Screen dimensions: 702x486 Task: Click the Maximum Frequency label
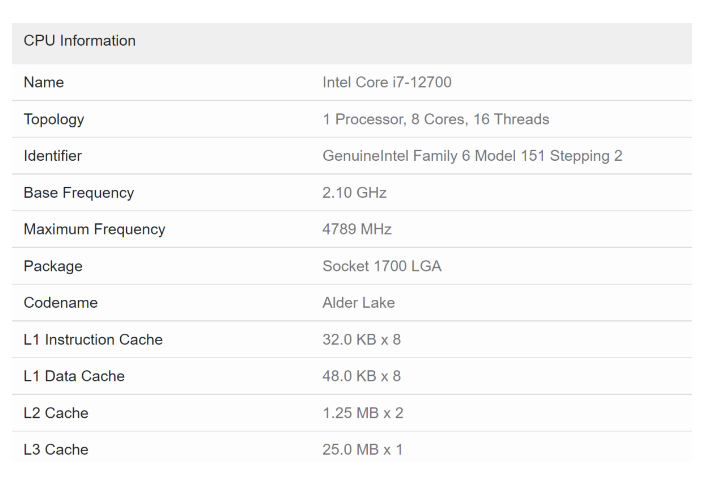[x=94, y=230]
